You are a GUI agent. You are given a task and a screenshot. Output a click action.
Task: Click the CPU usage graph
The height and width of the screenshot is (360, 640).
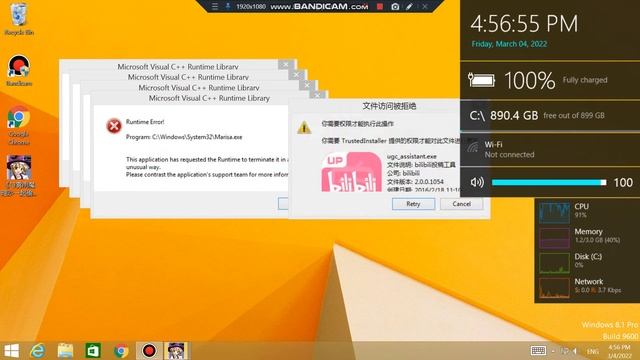point(554,212)
